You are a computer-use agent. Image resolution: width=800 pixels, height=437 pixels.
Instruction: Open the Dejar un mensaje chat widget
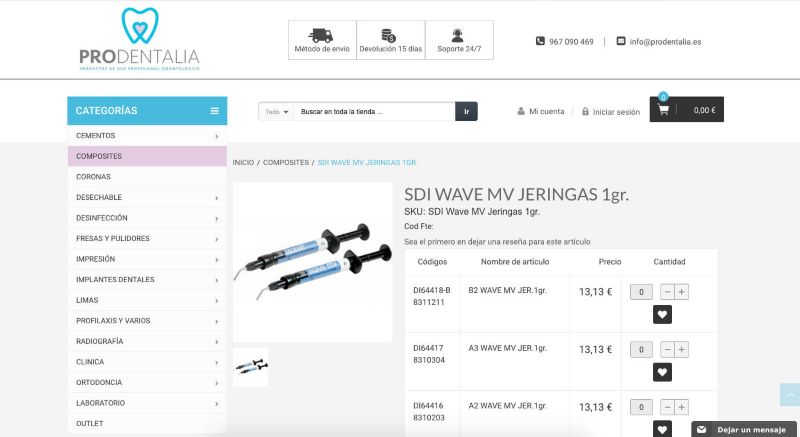pos(744,429)
